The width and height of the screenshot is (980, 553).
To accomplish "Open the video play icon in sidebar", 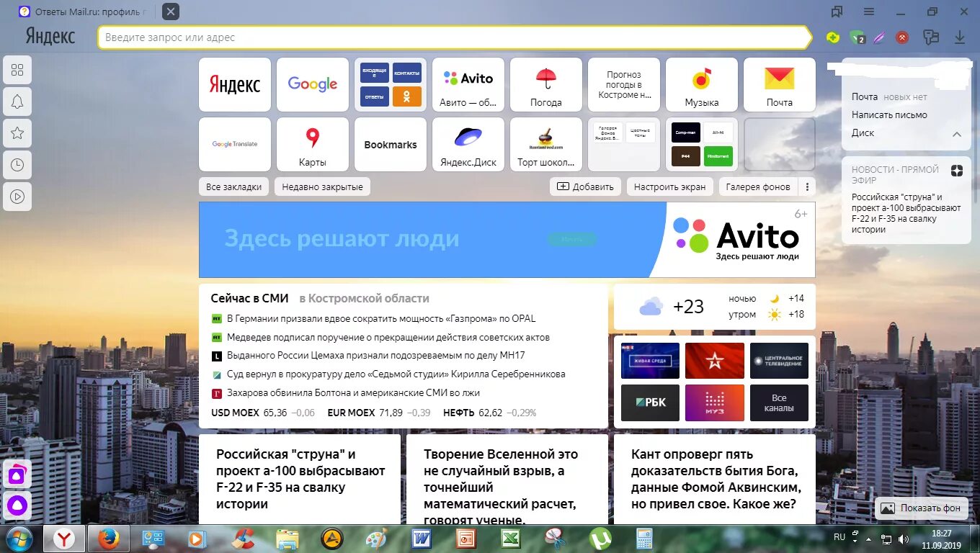I will tap(17, 197).
